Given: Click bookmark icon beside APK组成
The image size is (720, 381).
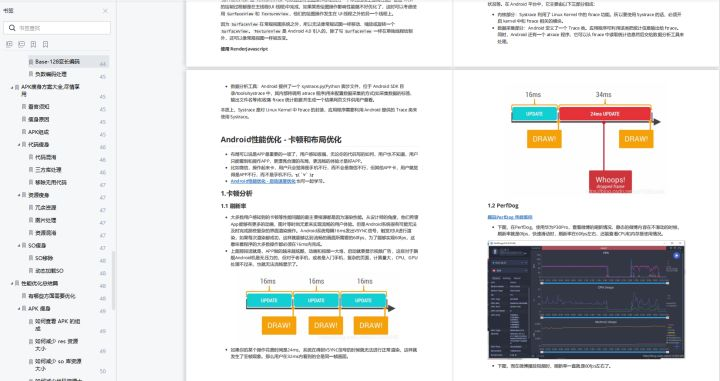Looking at the screenshot, I should [x=24, y=132].
